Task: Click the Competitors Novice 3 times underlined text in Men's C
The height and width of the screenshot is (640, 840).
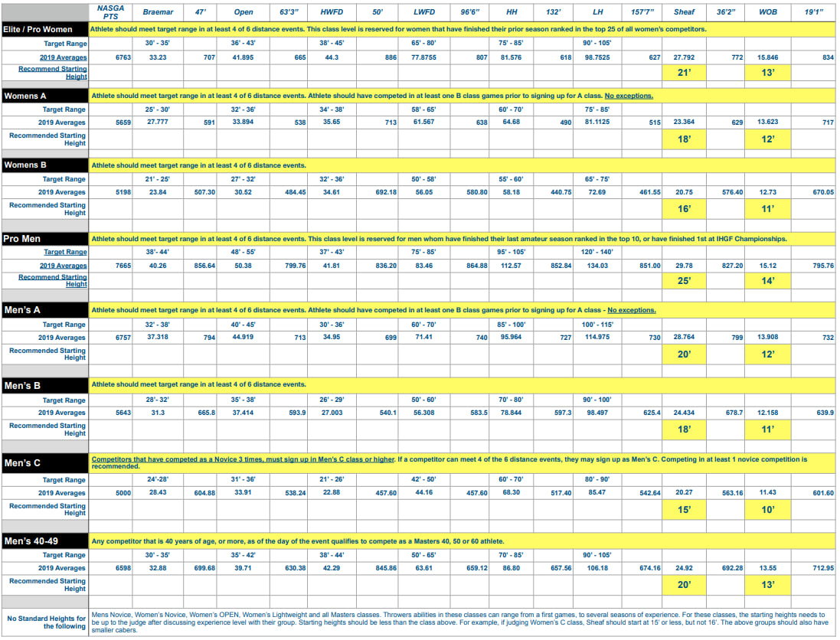Action: click(x=243, y=459)
